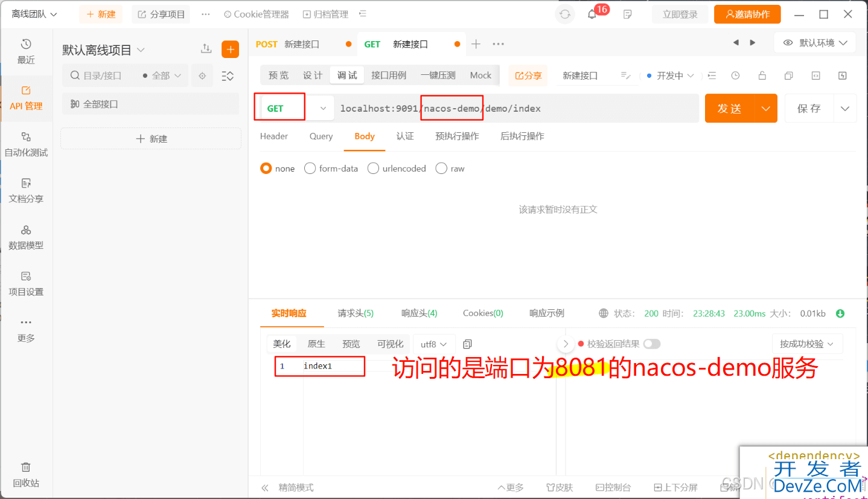Screen dimensions: 868x499
Task: Click the 保存 save button
Action: [x=809, y=108]
